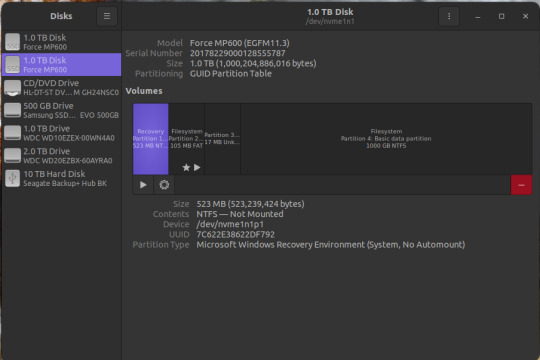This screenshot has width=540, height=360.
Task: Select the 1.0 TB WDC WD10EZEX drive
Action: click(x=62, y=133)
